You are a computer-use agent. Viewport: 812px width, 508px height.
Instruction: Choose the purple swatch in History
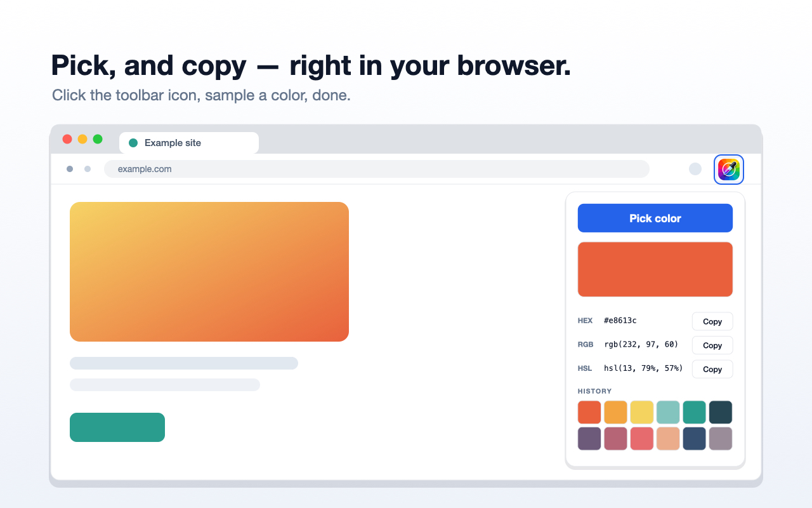click(589, 439)
